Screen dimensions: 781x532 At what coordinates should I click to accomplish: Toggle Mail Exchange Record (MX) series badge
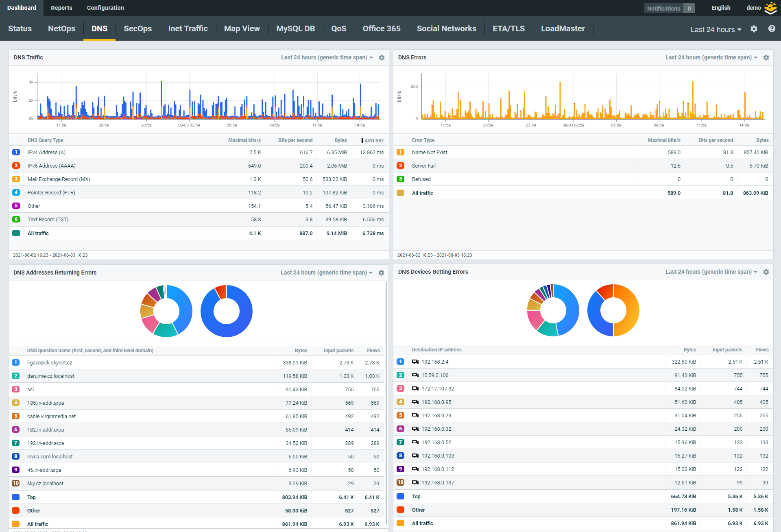click(x=16, y=179)
